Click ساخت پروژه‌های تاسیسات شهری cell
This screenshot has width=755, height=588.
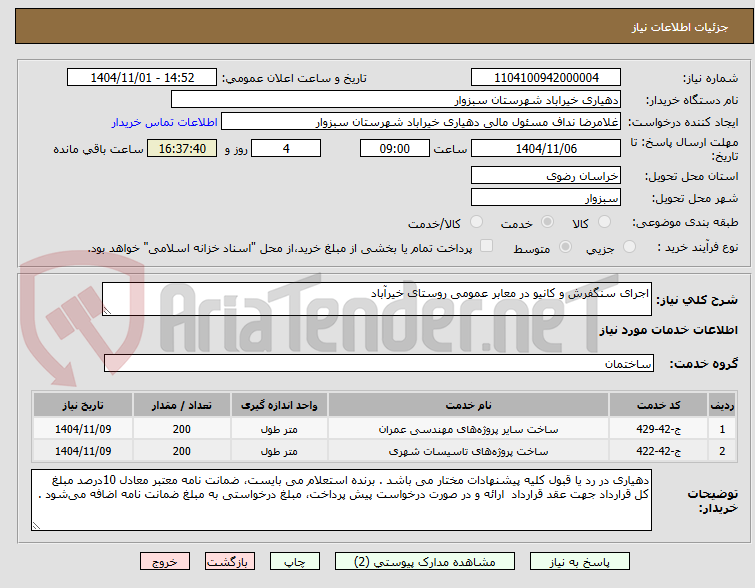point(468,451)
